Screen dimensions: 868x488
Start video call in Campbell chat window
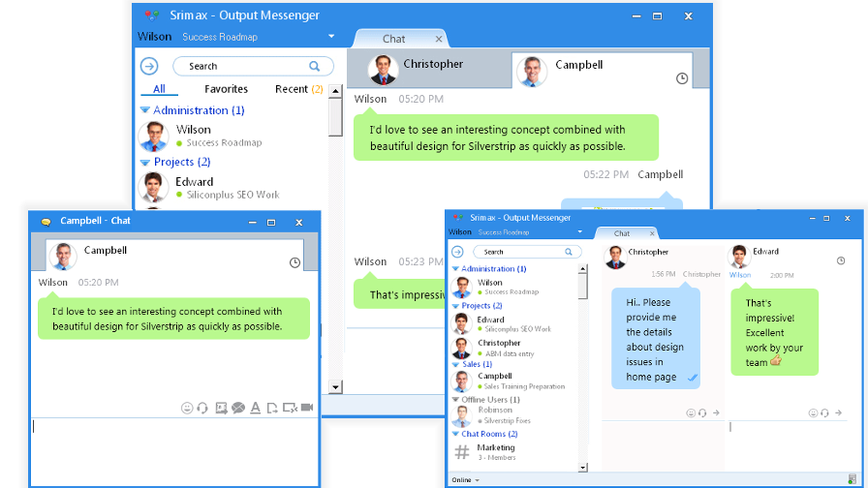307,408
